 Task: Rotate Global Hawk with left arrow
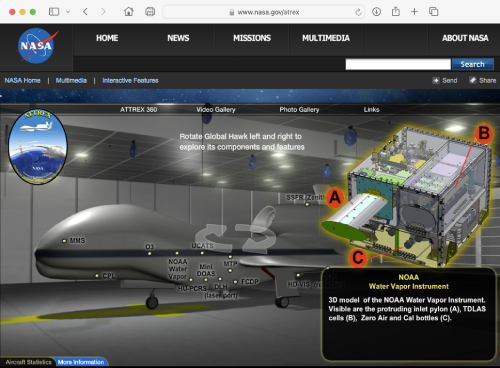[213, 238]
